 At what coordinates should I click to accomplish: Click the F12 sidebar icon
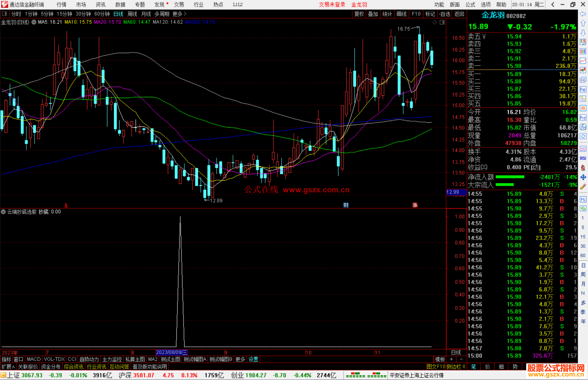click(583, 118)
